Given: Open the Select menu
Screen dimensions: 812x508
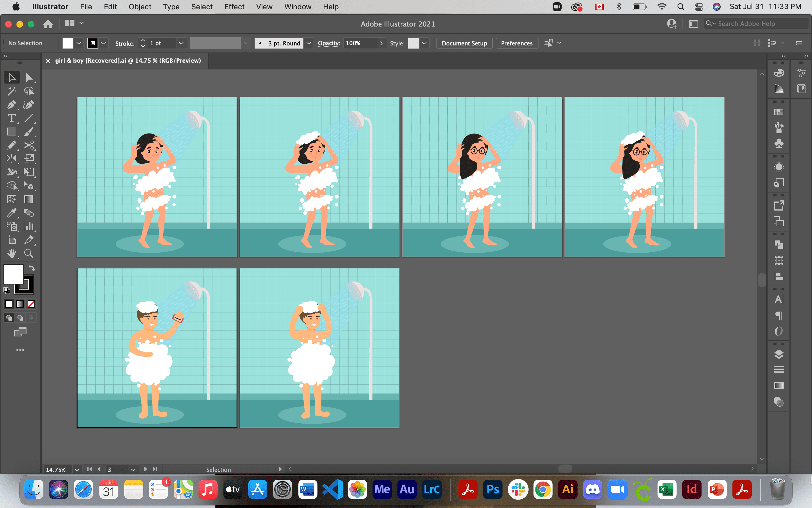Looking at the screenshot, I should click(x=202, y=7).
